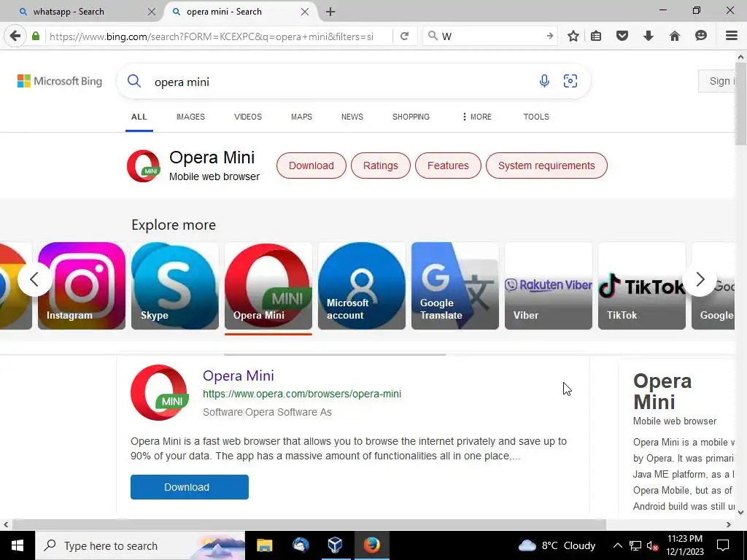Show bookmarks list icon in toolbar
Screen dimensions: 747x560
tap(596, 36)
